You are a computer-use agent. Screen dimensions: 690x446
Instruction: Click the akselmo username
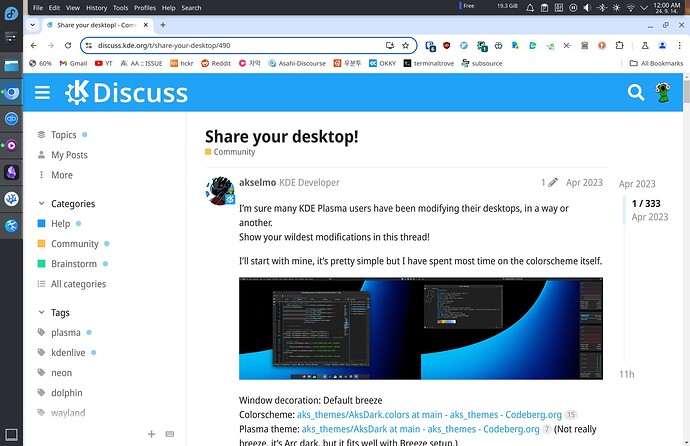coord(257,182)
